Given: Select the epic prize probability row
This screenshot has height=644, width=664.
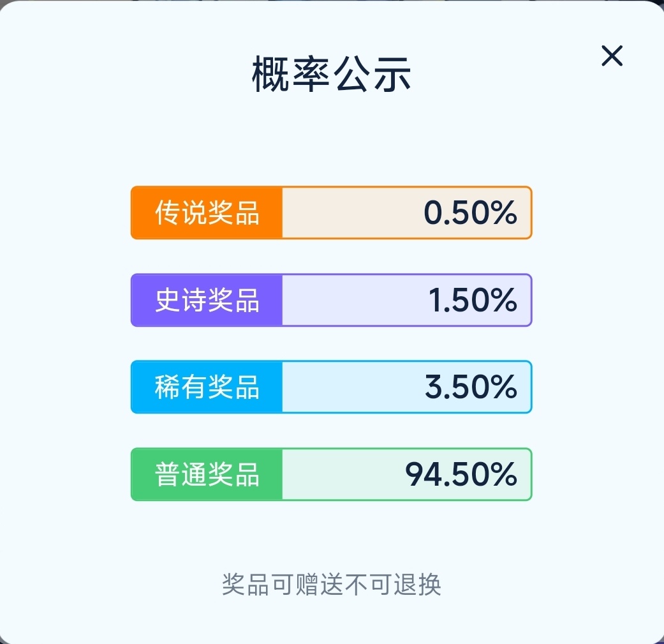Looking at the screenshot, I should 331,300.
